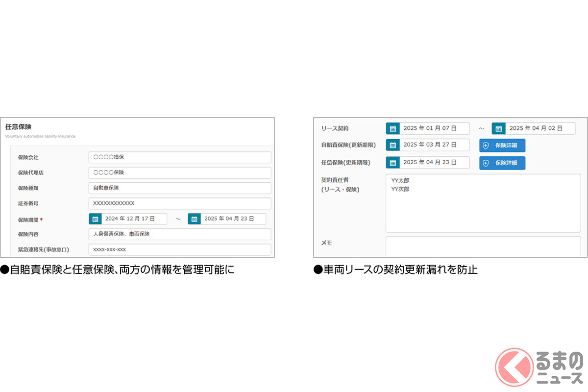The image size is (588, 392).
Task: Click the 契約責任者 text area
Action: click(483, 203)
